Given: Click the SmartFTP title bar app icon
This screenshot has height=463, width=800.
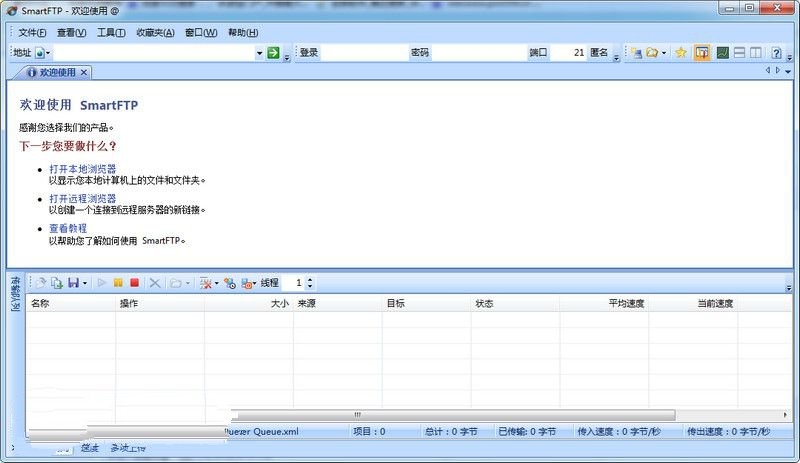Looking at the screenshot, I should (x=12, y=10).
